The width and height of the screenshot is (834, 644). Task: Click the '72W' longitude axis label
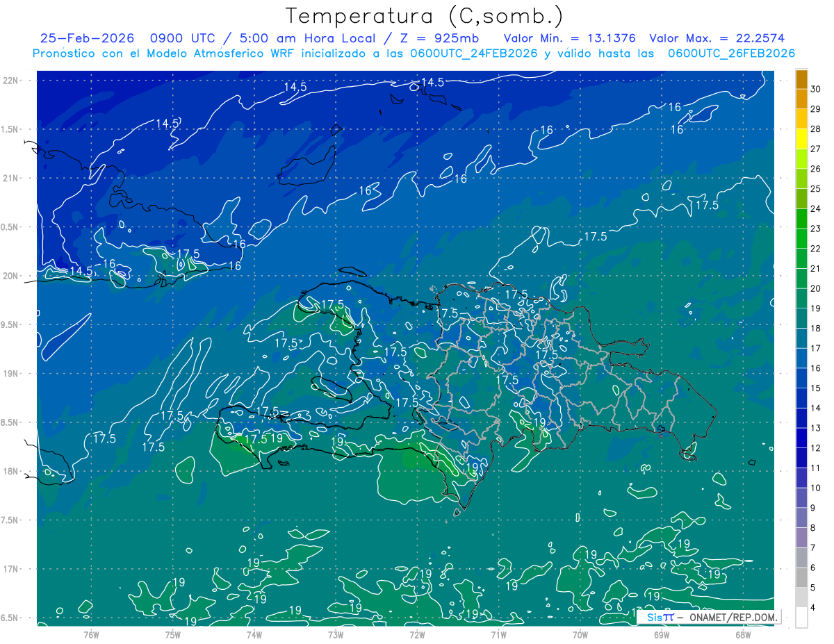(x=417, y=634)
